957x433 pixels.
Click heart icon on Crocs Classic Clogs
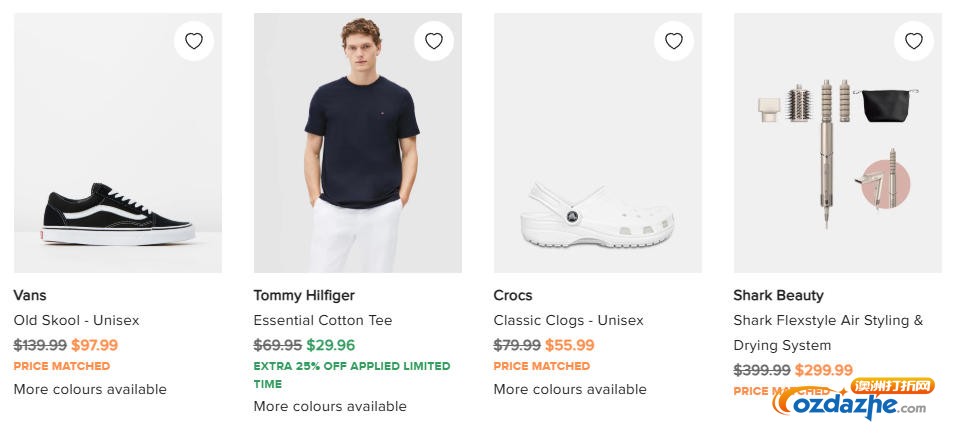(x=674, y=41)
